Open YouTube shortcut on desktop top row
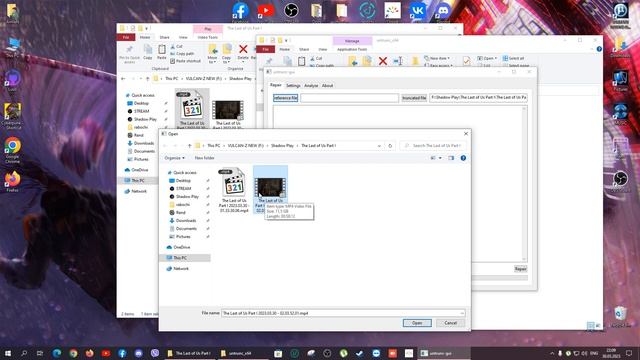 pos(266,11)
